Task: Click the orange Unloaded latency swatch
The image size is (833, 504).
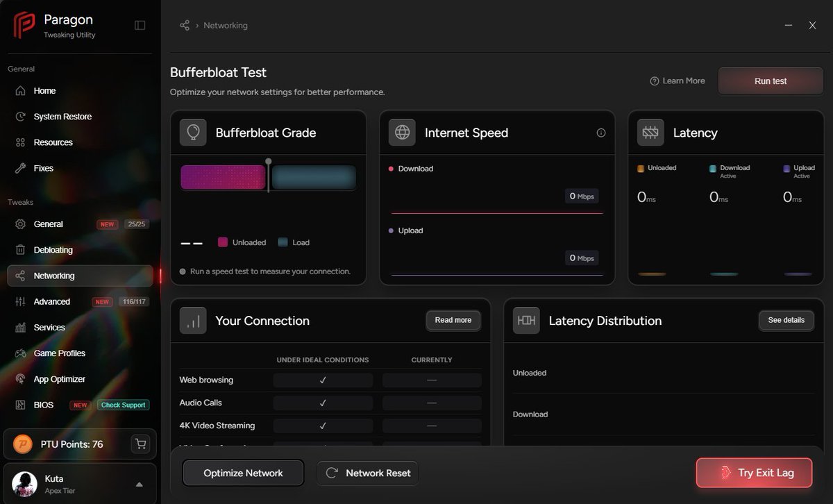Action: (x=641, y=168)
